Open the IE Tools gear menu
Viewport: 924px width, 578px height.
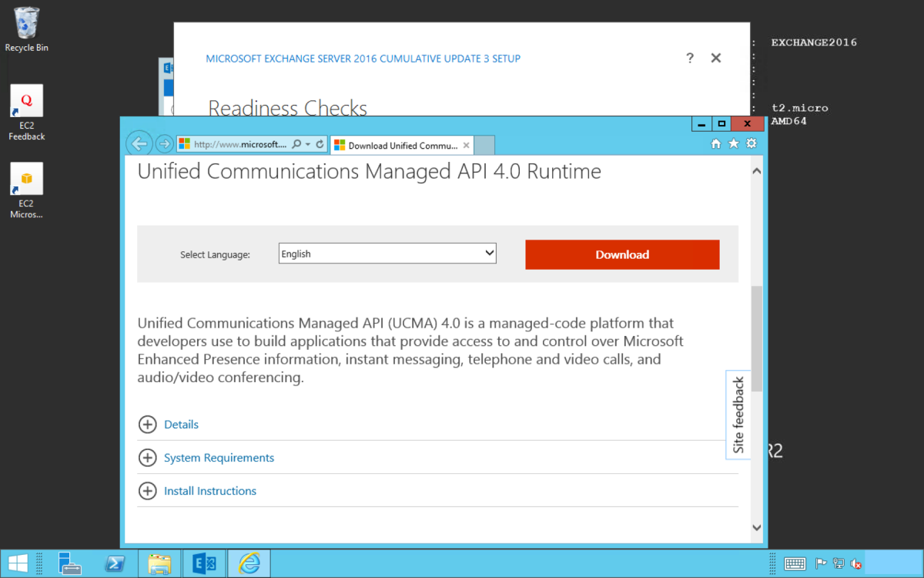pyautogui.click(x=752, y=144)
